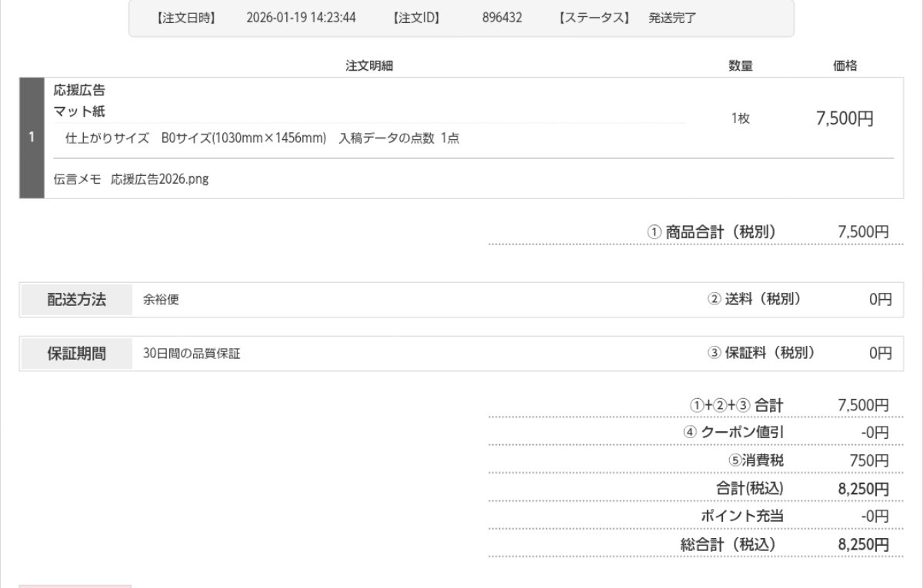This screenshot has width=923, height=588.
Task: Click the 消費税 750円 amount
Action: [x=873, y=460]
